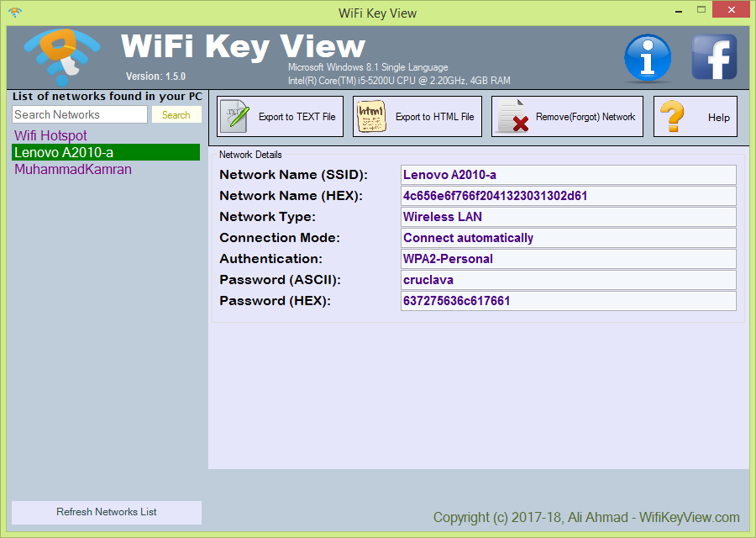756x538 pixels.
Task: Click the 'Authentication:' label
Action: (271, 259)
